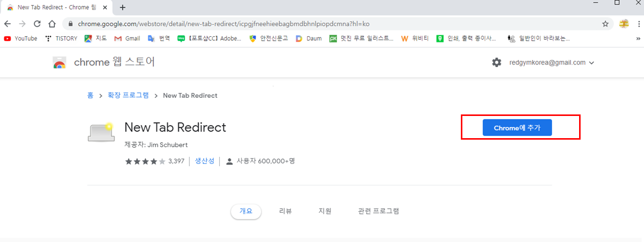
Task: Open the 위비티 bookmark
Action: click(x=415, y=38)
